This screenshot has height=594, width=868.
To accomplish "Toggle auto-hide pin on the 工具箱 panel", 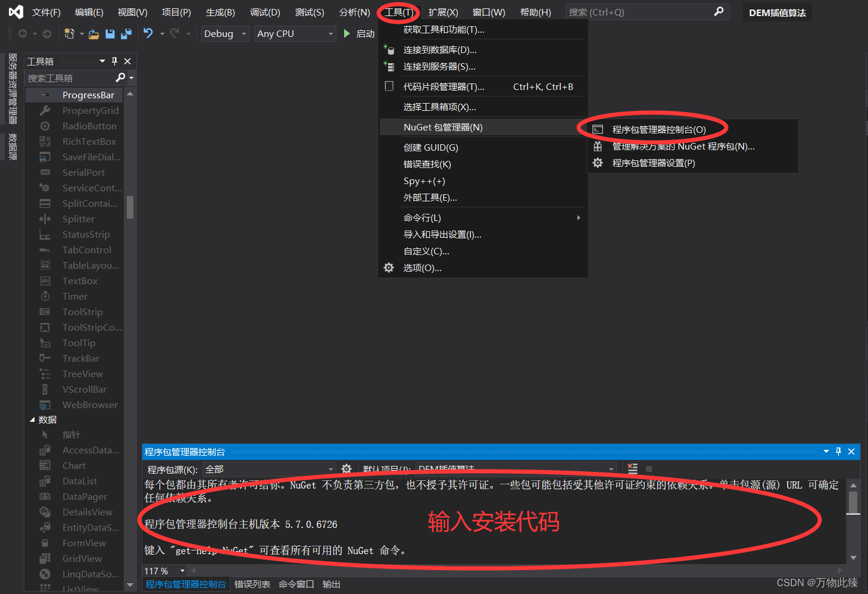I will click(114, 61).
